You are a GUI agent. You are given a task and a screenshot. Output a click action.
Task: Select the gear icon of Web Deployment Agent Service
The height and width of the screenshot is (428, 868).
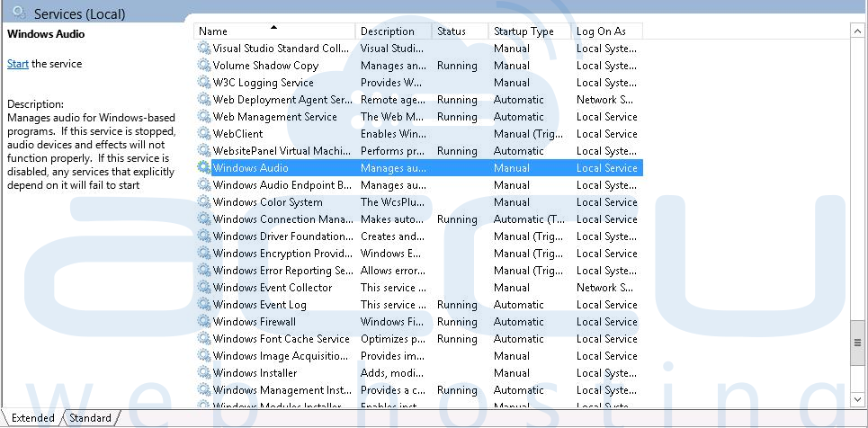click(x=203, y=100)
